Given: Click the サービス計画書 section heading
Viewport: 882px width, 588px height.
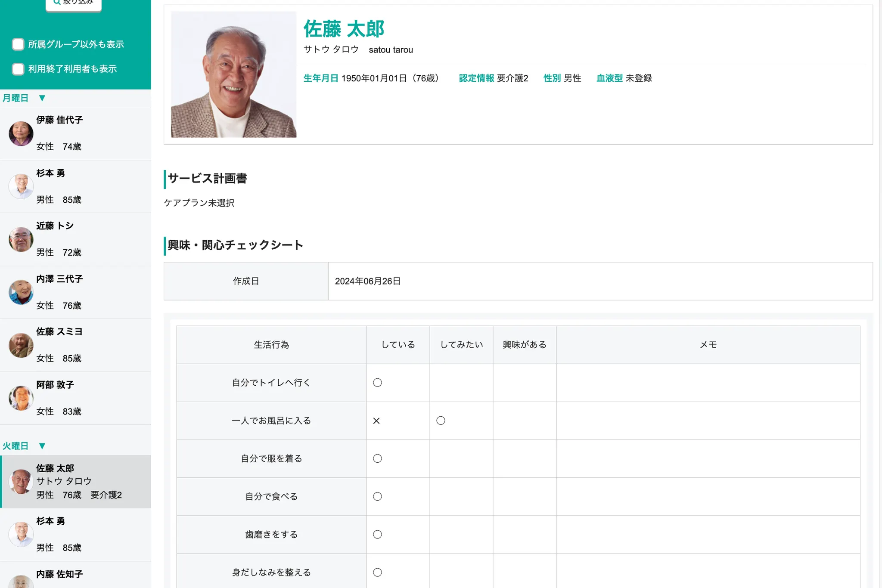Looking at the screenshot, I should pyautogui.click(x=207, y=179).
